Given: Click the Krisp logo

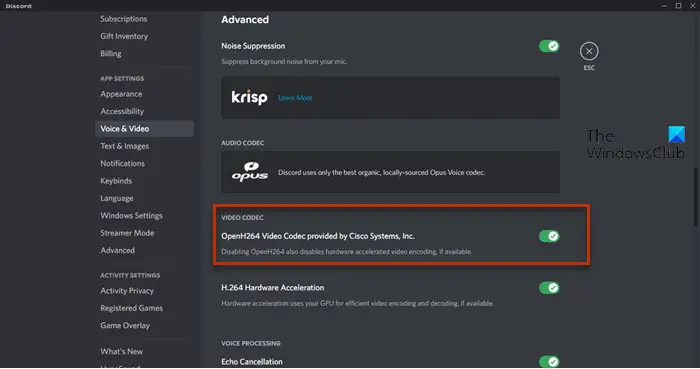Looking at the screenshot, I should point(249,97).
